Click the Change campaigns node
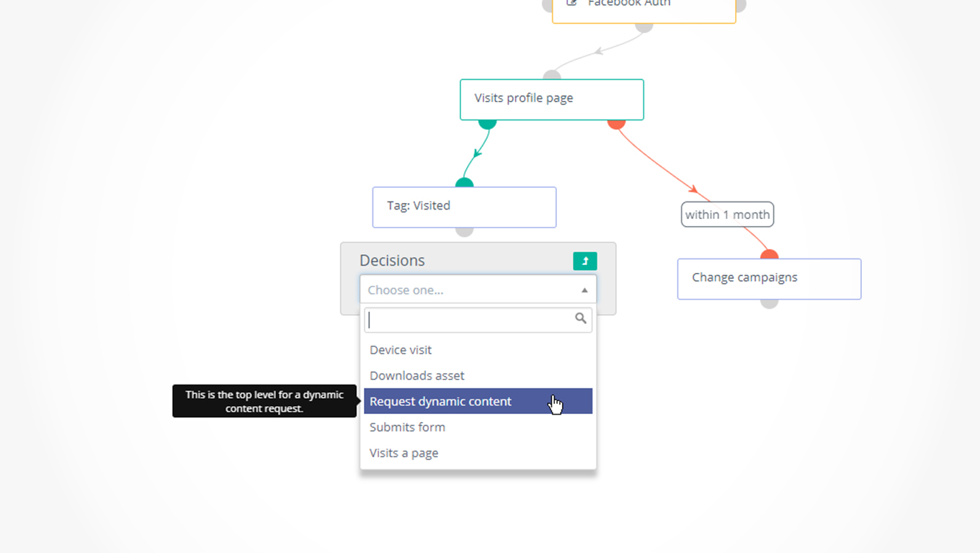The width and height of the screenshot is (980, 553). pyautogui.click(x=769, y=279)
